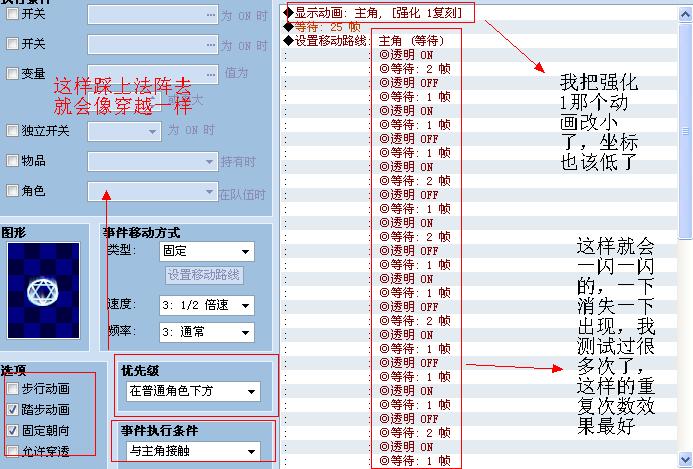
Task: Uncheck the 固定朝向 option
Action: [12, 431]
